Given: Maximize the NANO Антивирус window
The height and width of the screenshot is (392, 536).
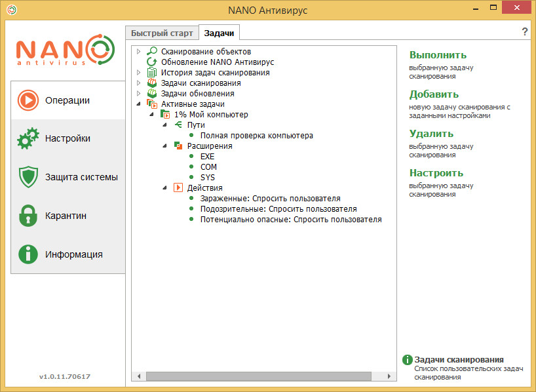Looking at the screenshot, I should [493, 7].
